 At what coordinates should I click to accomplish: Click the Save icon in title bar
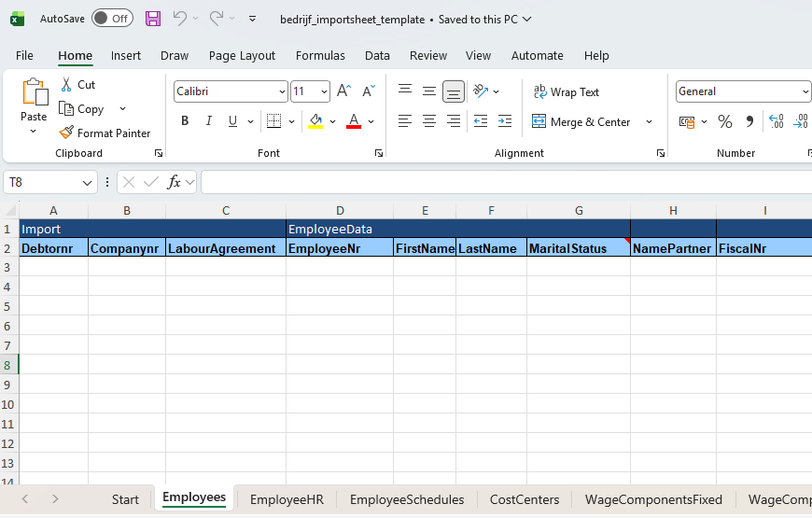tap(153, 19)
